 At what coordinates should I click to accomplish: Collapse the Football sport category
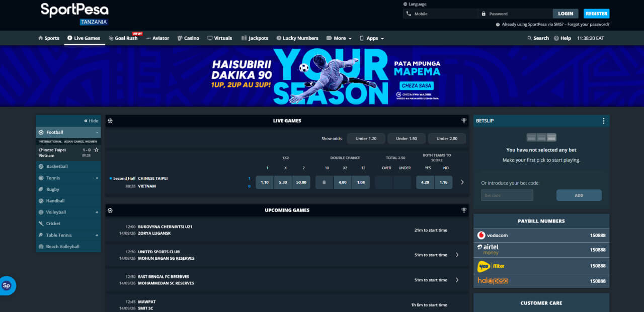(x=68, y=132)
